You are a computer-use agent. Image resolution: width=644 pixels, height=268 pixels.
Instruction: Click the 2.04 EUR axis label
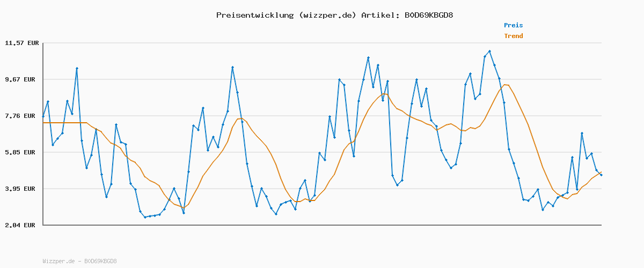tap(21, 225)
